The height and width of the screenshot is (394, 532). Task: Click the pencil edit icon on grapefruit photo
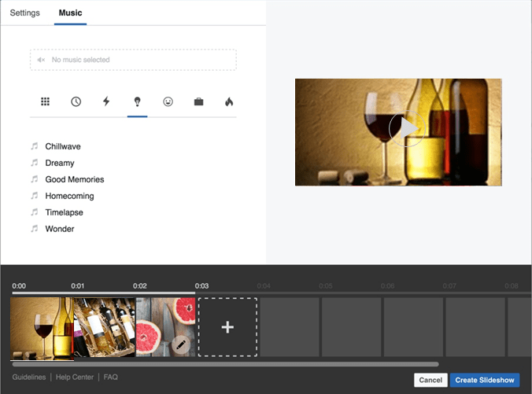[x=181, y=344]
